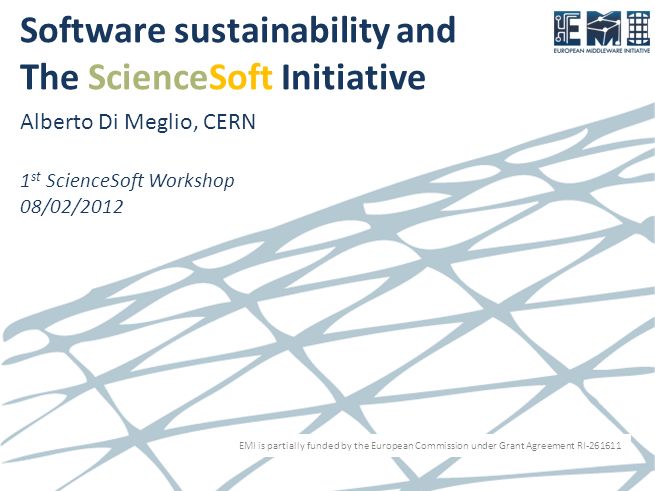The image size is (655, 491).
Task: Click the title line "The ScienceSoft Initiative"
Action: [x=223, y=77]
